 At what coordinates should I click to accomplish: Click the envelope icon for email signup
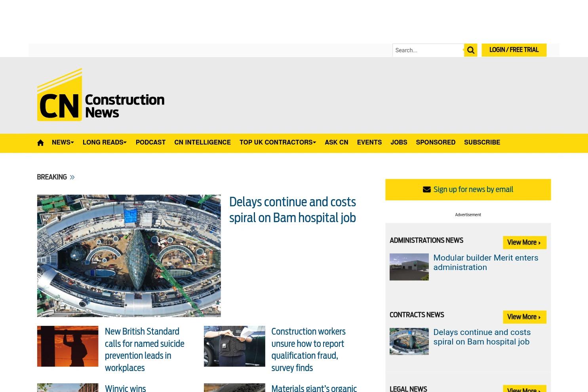(426, 190)
